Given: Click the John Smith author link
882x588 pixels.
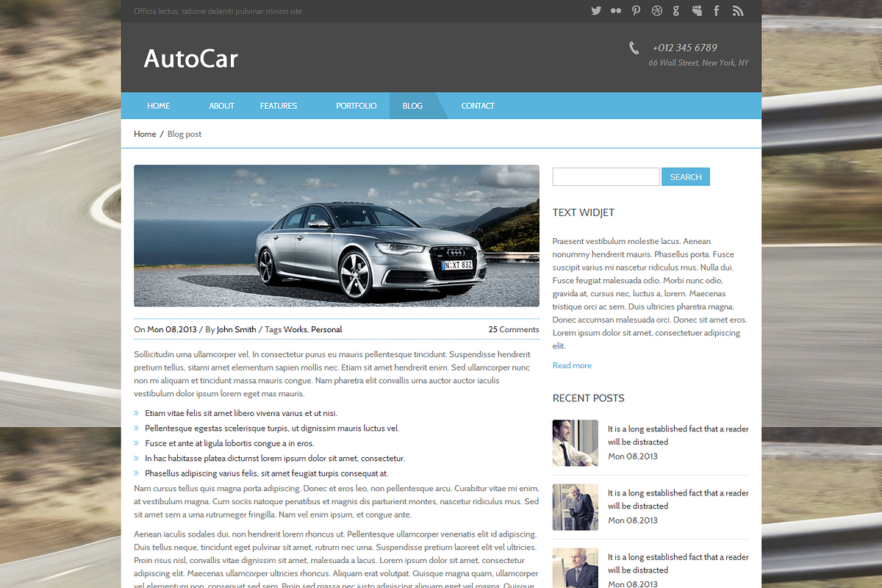Looking at the screenshot, I should 236,329.
